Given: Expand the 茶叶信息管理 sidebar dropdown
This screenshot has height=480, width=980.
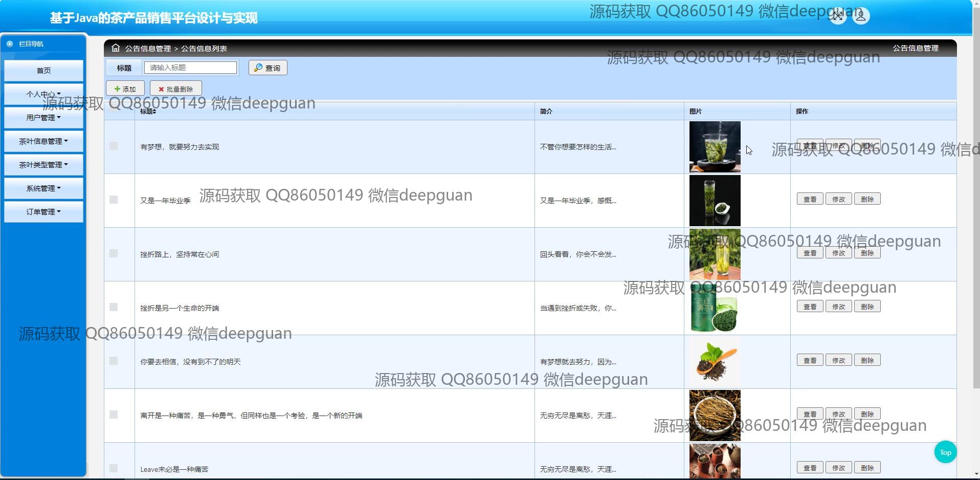Looking at the screenshot, I should point(43,141).
